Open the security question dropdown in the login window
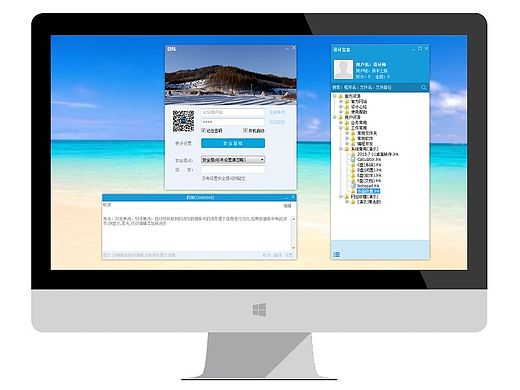Screen dimensions: 520x390 (233, 160)
